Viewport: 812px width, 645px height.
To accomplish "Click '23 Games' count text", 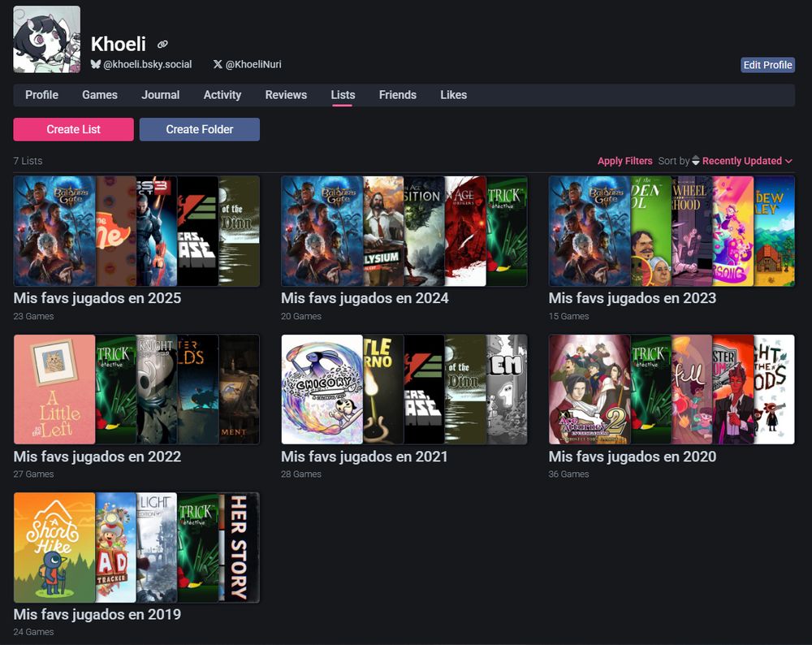I will point(33,316).
